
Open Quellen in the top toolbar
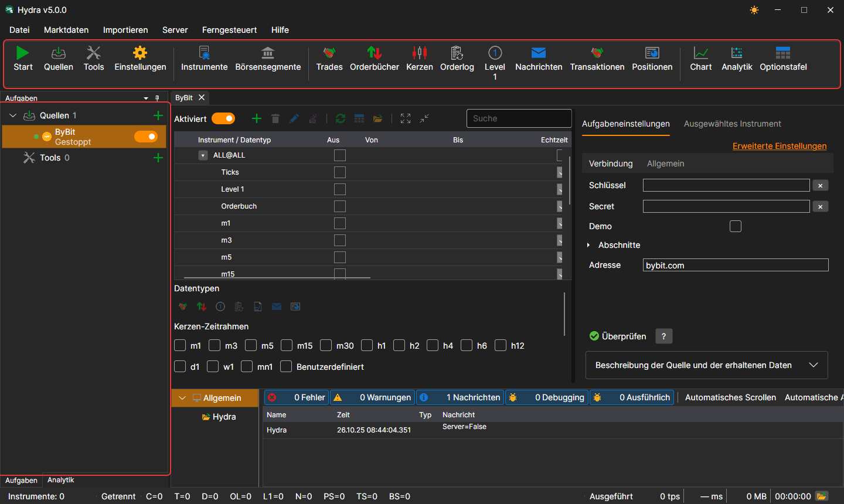point(59,59)
